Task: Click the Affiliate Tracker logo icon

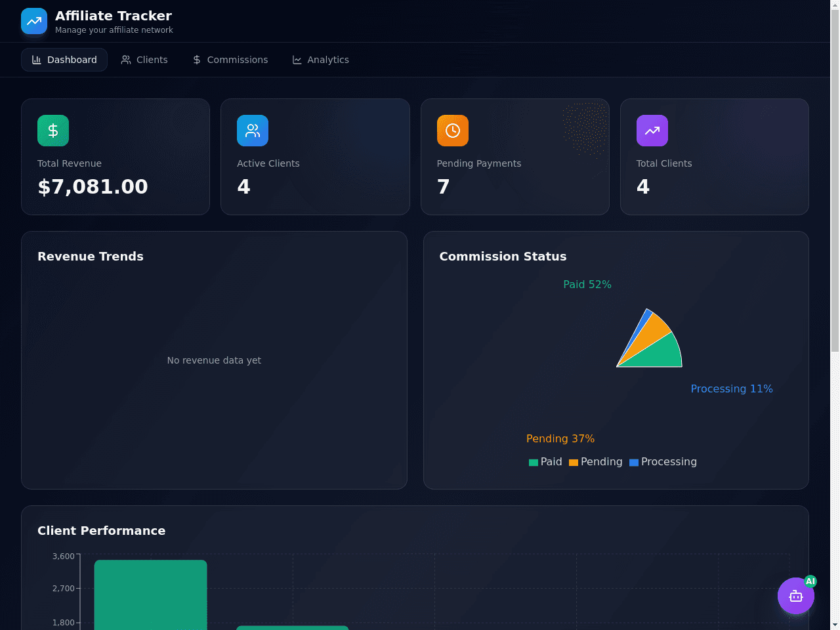Action: (x=34, y=21)
